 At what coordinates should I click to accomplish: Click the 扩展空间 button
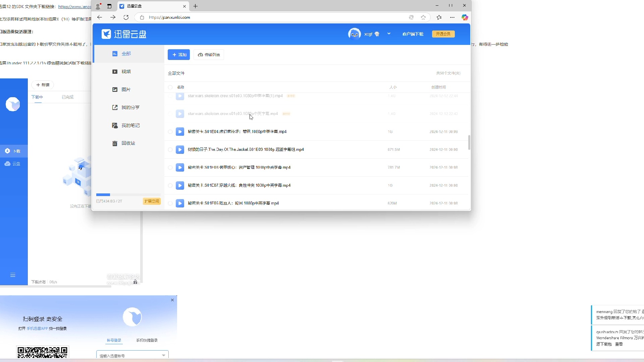(152, 201)
